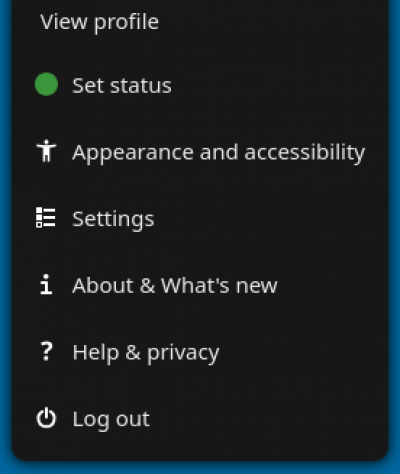Click the power icon for logging out
This screenshot has height=474, width=400.
[46, 418]
